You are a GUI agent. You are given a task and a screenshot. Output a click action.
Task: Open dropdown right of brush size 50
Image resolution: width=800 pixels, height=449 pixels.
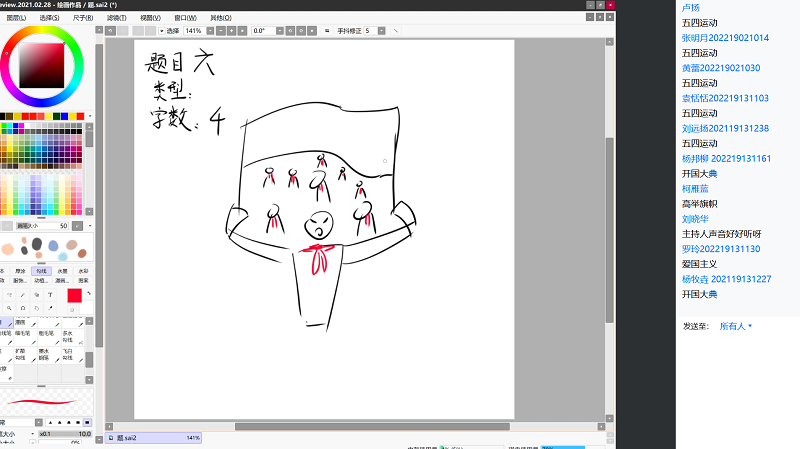coord(90,226)
